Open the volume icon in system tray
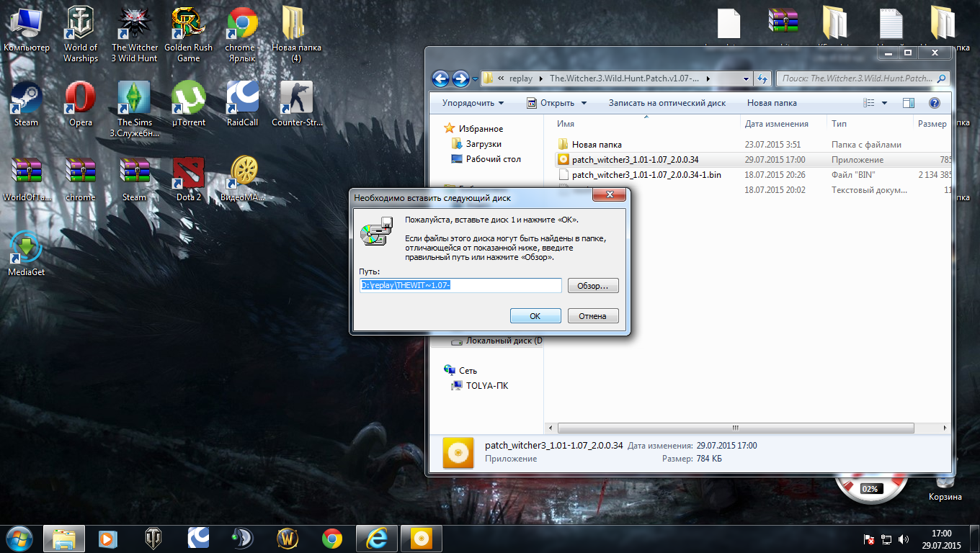 pyautogui.click(x=904, y=539)
